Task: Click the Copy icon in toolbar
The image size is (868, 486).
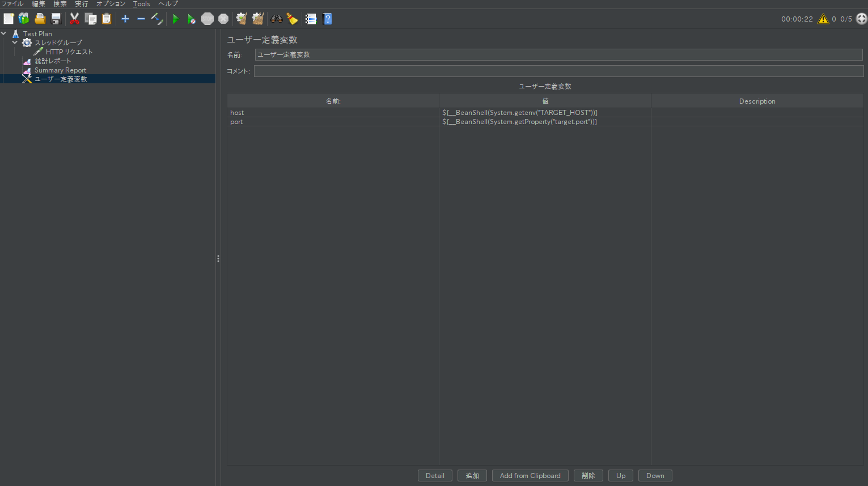Action: [x=91, y=19]
